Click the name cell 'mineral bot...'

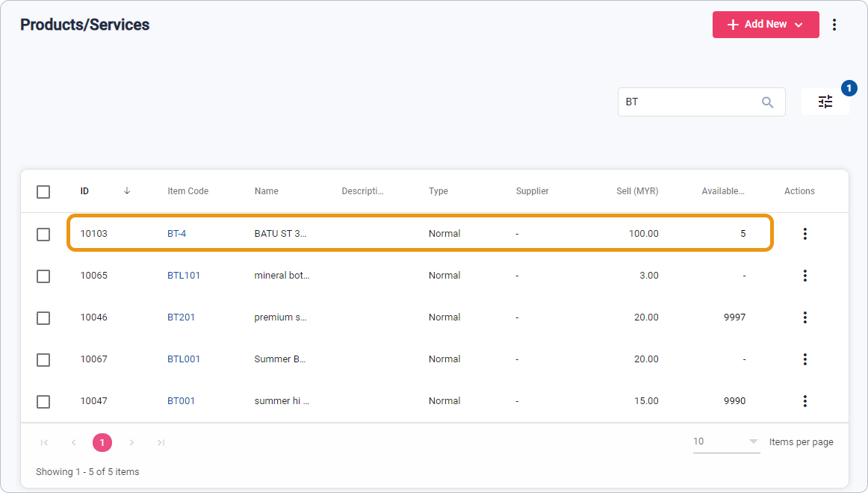click(x=282, y=276)
